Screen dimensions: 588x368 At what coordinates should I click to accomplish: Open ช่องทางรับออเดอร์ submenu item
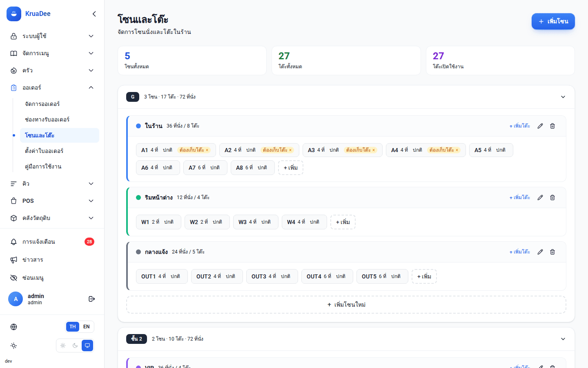[60, 120]
